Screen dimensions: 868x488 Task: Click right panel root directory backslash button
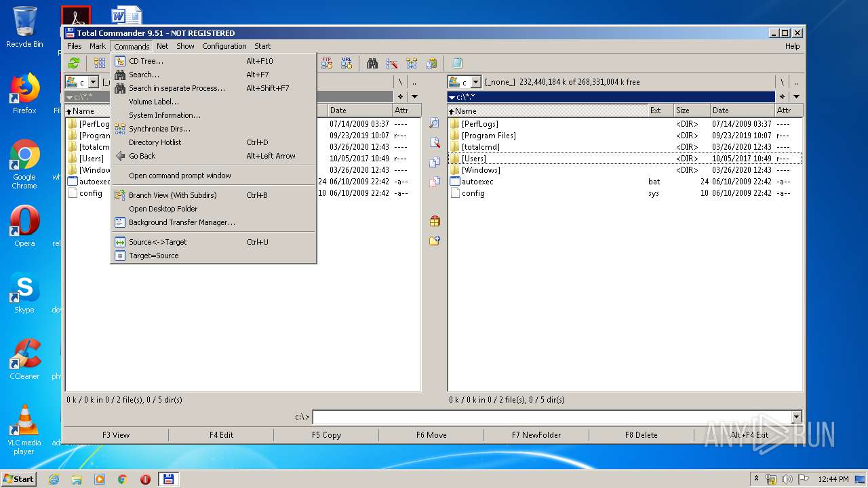[782, 82]
